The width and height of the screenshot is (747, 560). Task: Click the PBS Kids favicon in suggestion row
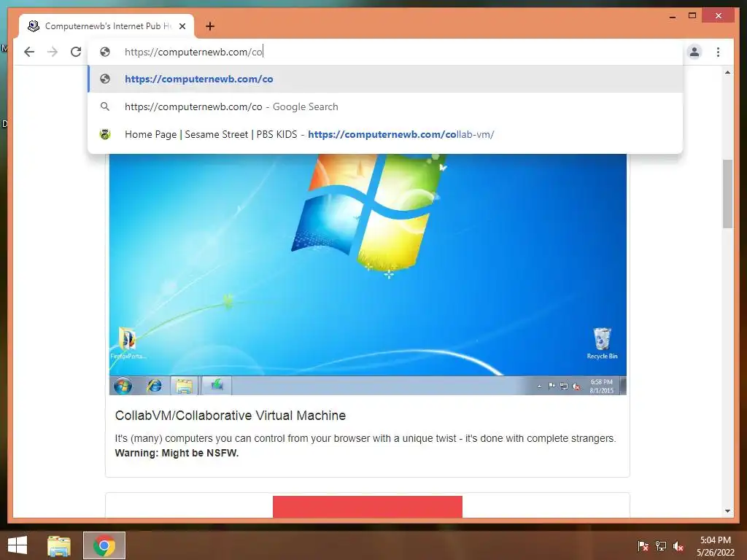pyautogui.click(x=105, y=134)
